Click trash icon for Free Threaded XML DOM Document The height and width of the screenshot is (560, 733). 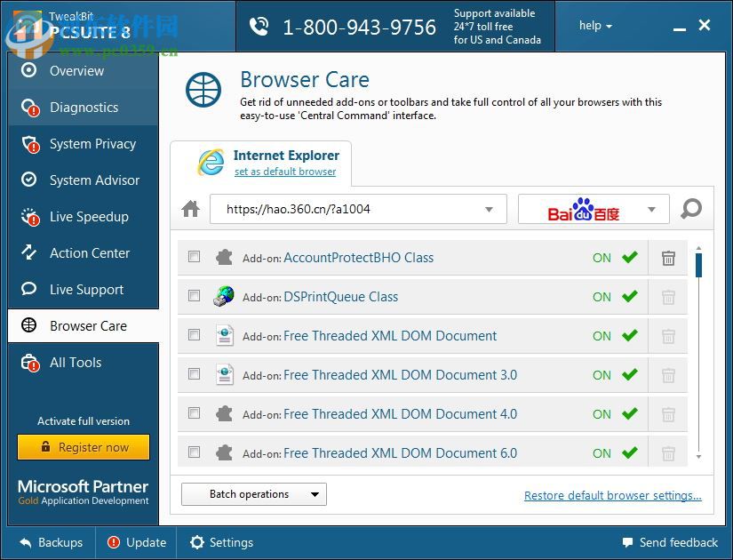coord(668,336)
